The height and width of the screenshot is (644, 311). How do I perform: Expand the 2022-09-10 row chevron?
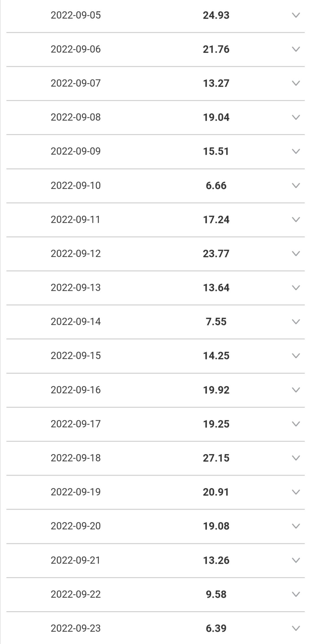(296, 185)
